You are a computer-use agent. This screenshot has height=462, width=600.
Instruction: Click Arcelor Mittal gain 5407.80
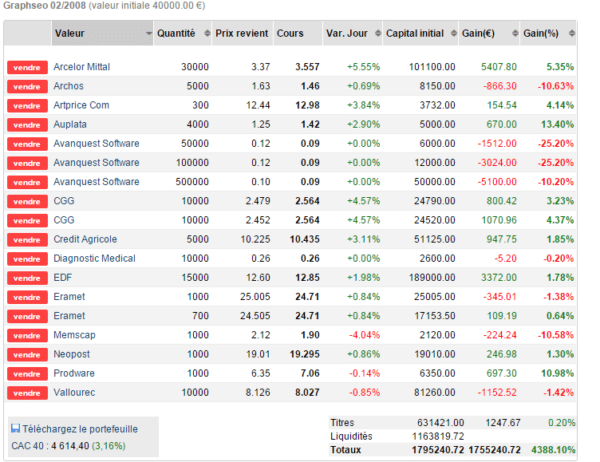point(499,67)
